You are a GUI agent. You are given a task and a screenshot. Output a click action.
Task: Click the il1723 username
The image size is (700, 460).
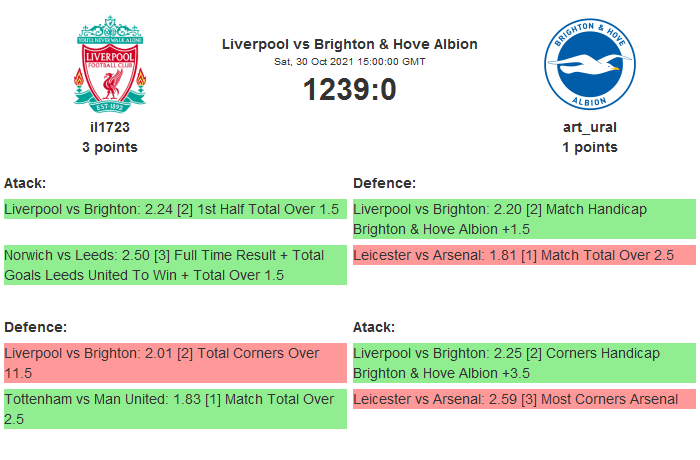tap(110, 127)
